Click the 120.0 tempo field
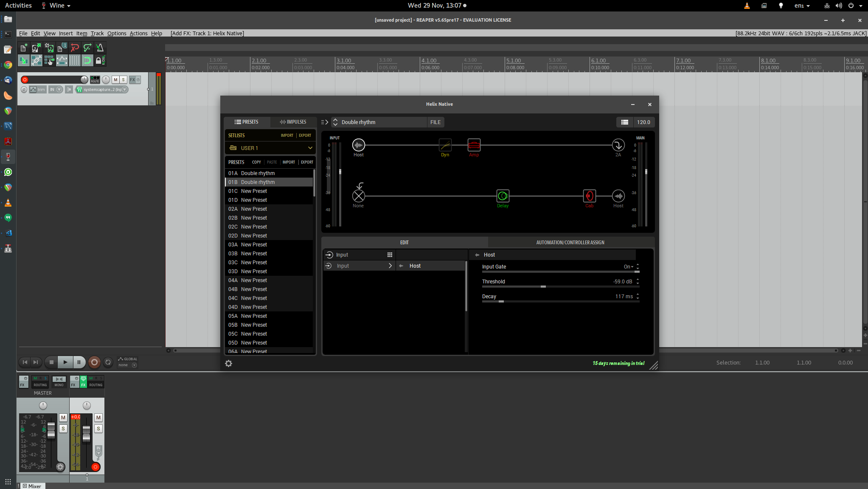 coord(643,122)
